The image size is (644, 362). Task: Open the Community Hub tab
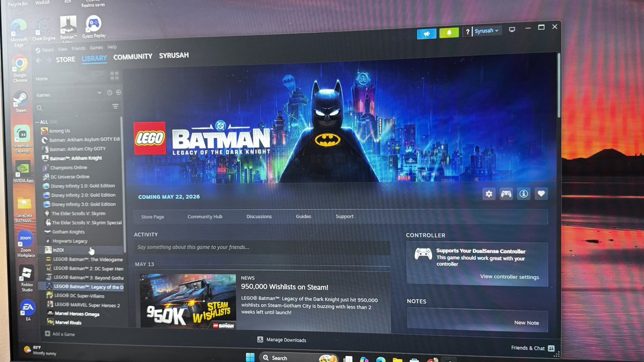pos(205,217)
